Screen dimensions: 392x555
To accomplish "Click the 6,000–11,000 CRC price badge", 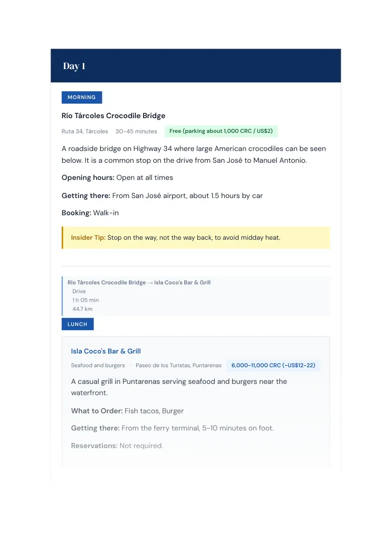I will tap(273, 365).
